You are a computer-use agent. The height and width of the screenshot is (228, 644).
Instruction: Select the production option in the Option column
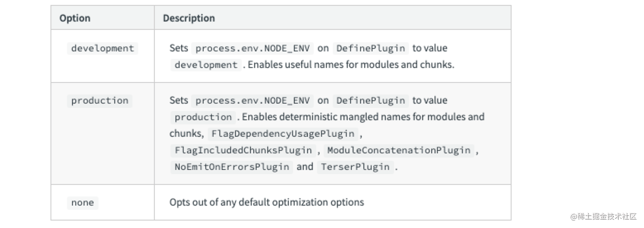pos(100,100)
